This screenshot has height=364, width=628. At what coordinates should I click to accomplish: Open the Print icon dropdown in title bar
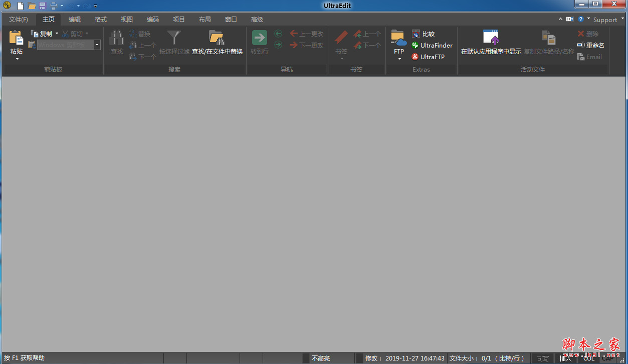tap(62, 6)
